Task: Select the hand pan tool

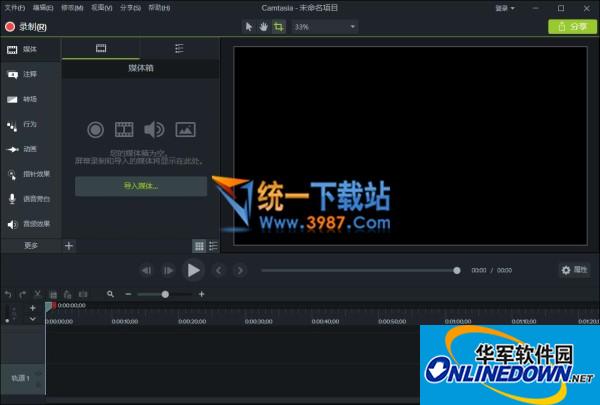Action: pyautogui.click(x=264, y=27)
